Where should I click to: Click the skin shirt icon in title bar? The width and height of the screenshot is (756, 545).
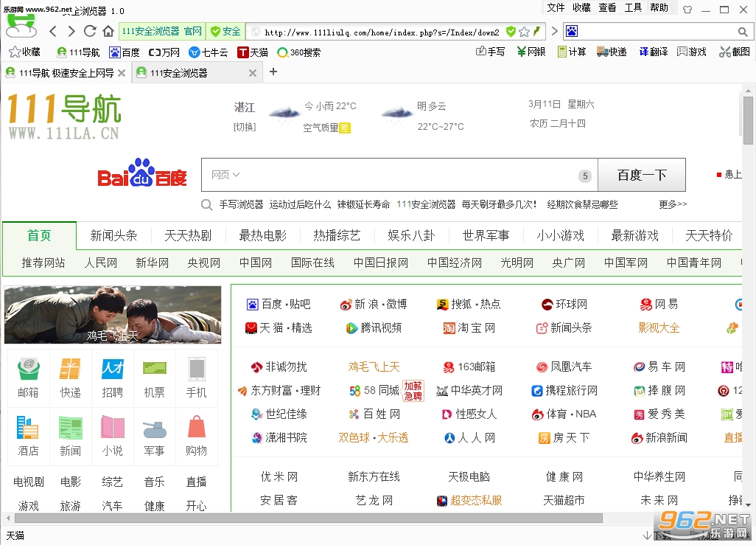(687, 9)
